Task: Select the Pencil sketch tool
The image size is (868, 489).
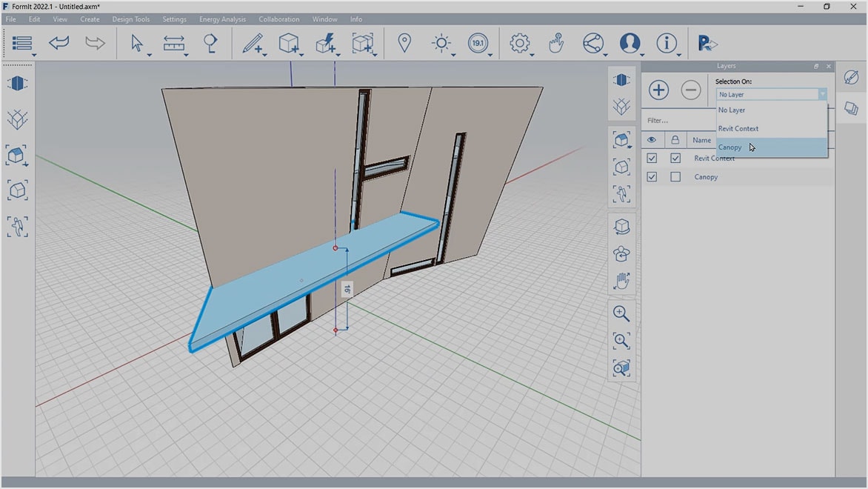Action: click(252, 43)
